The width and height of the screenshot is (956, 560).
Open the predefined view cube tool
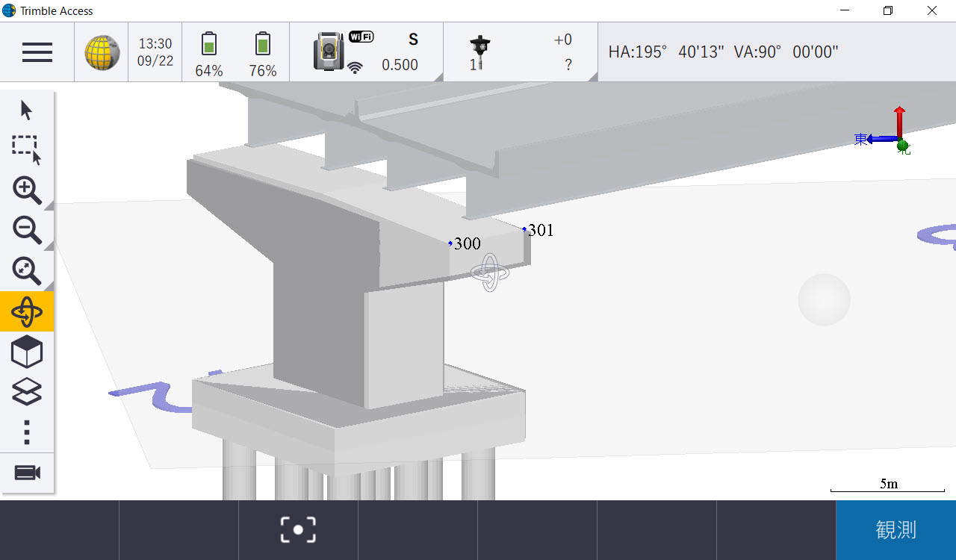coord(27,352)
